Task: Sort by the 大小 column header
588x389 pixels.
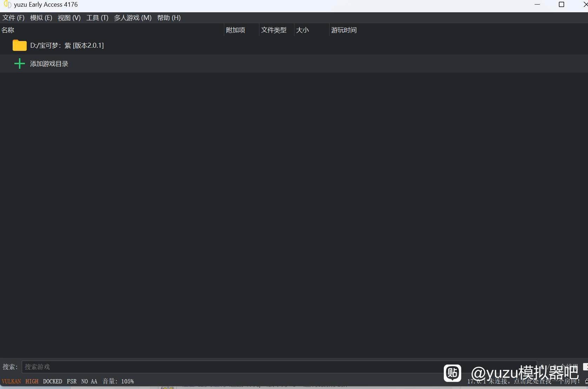Action: click(311, 30)
